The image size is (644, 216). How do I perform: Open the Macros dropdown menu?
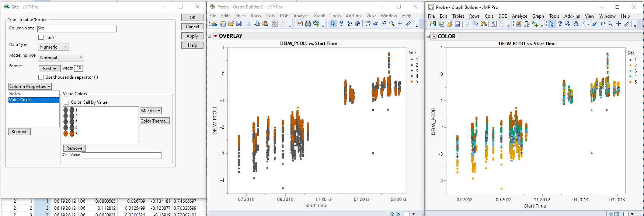[x=151, y=111]
